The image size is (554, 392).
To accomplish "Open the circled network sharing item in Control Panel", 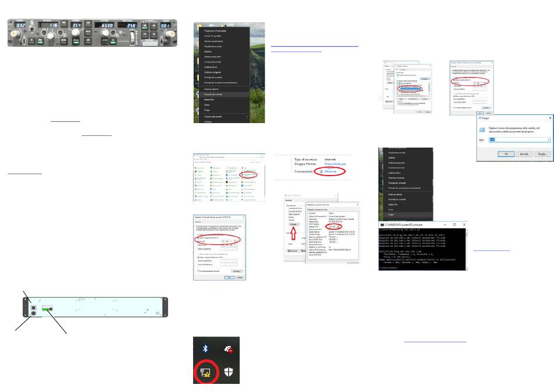I will pos(250,174).
